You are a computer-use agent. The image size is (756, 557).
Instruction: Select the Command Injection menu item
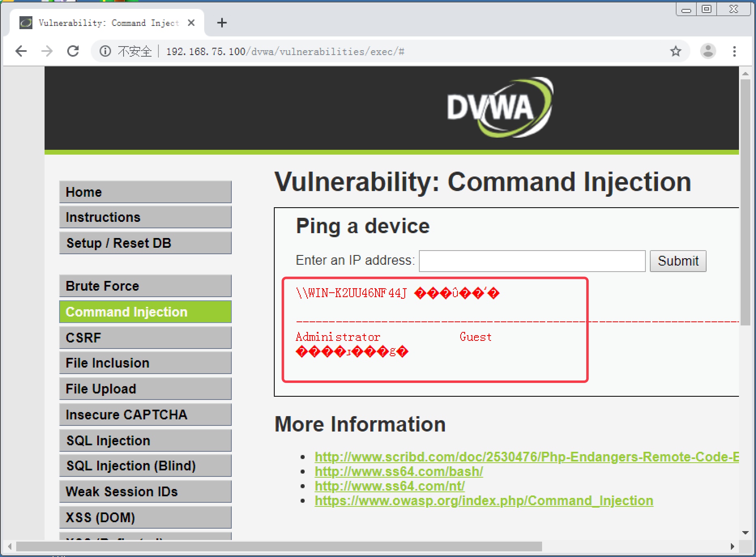click(145, 312)
